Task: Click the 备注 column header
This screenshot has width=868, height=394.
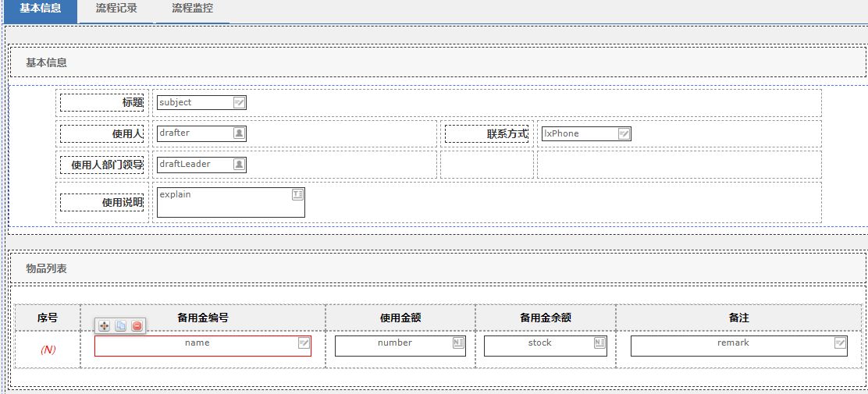Action: (x=739, y=318)
